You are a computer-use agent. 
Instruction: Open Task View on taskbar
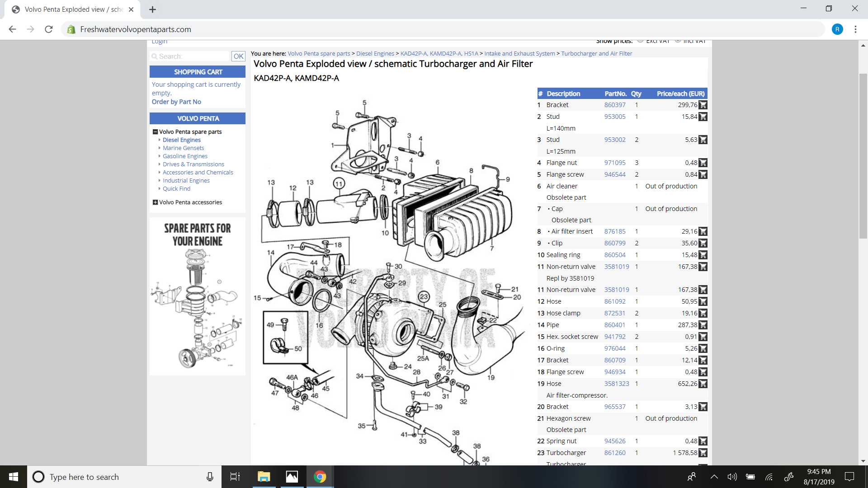click(235, 477)
